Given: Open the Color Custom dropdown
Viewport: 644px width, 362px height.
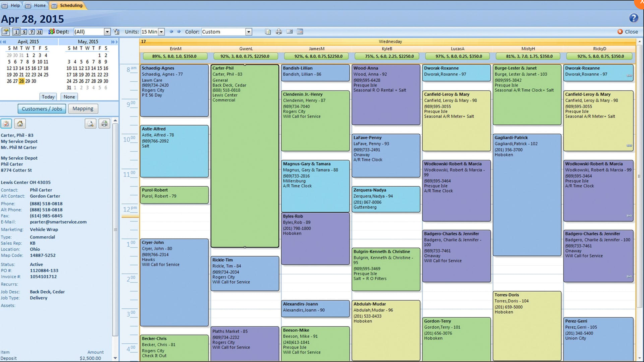Looking at the screenshot, I should (249, 32).
